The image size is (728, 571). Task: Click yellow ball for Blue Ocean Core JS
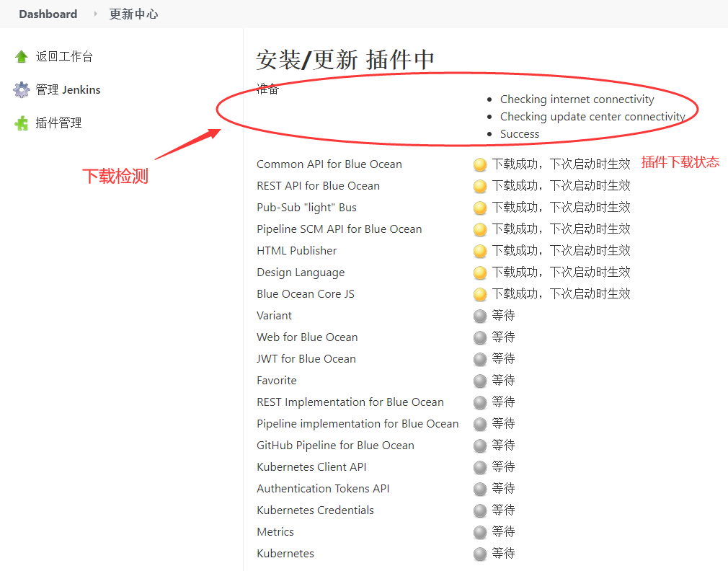coord(480,294)
